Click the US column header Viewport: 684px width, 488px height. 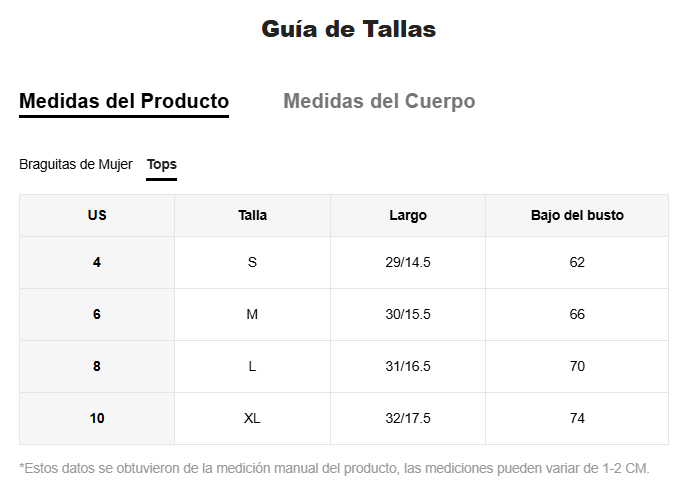pyautogui.click(x=97, y=215)
